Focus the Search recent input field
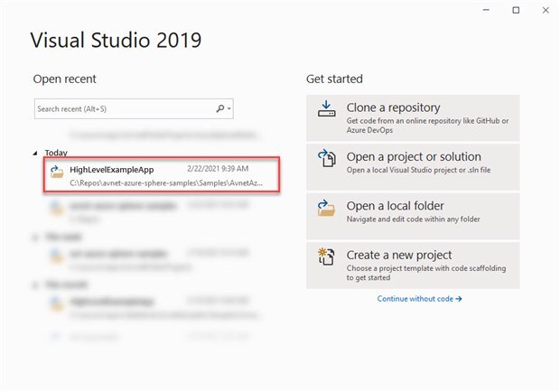 point(122,109)
